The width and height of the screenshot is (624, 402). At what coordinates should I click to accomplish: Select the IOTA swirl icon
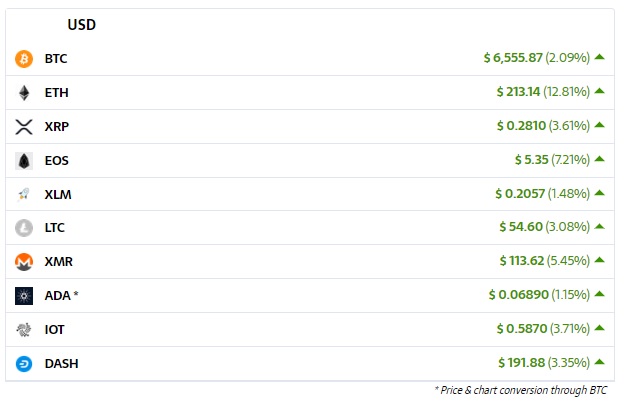pyautogui.click(x=24, y=330)
